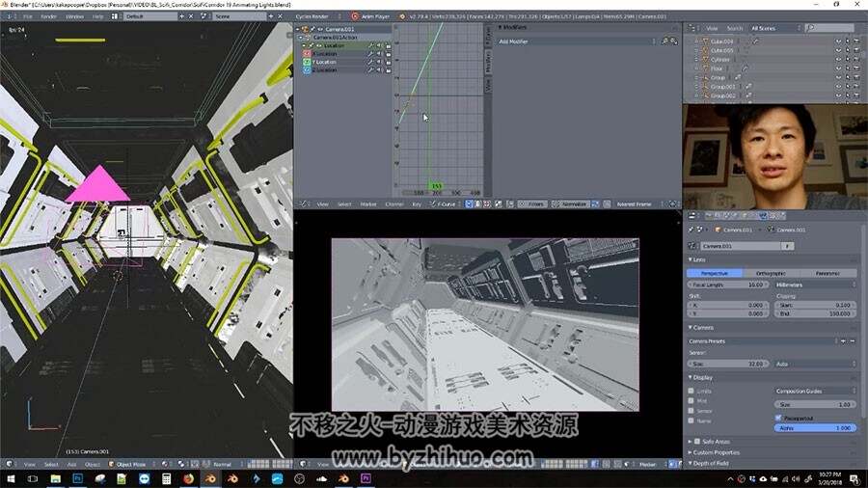The width and height of the screenshot is (868, 488).
Task: Toggle Only Selected filter icon
Action: point(469,204)
